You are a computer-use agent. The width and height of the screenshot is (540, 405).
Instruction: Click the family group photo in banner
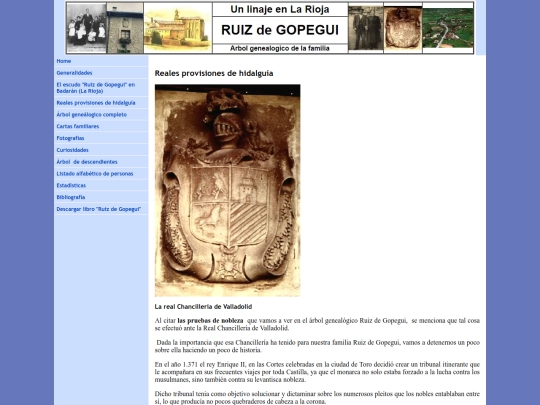tap(86, 28)
